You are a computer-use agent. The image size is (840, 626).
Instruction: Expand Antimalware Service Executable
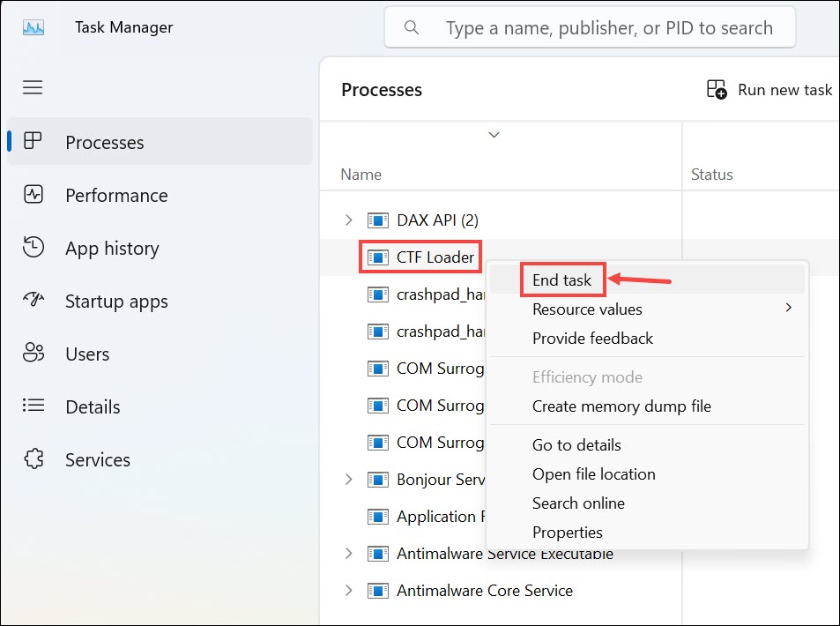347,554
